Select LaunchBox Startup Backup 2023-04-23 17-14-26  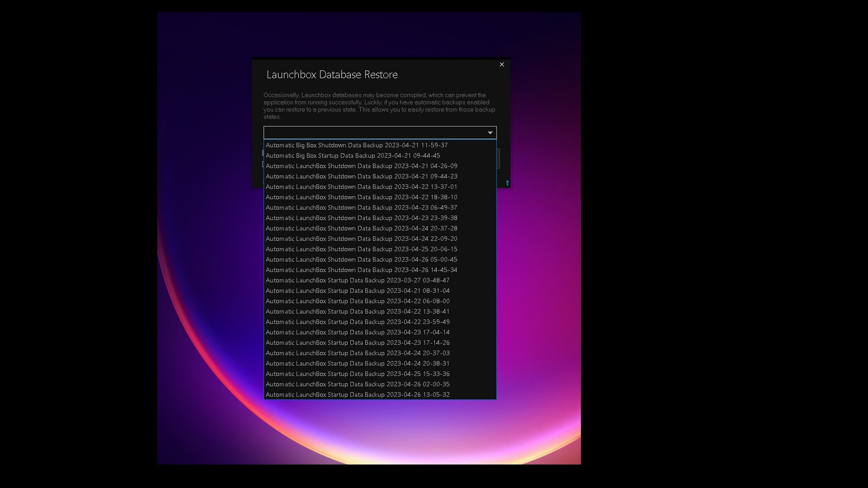pos(380,343)
